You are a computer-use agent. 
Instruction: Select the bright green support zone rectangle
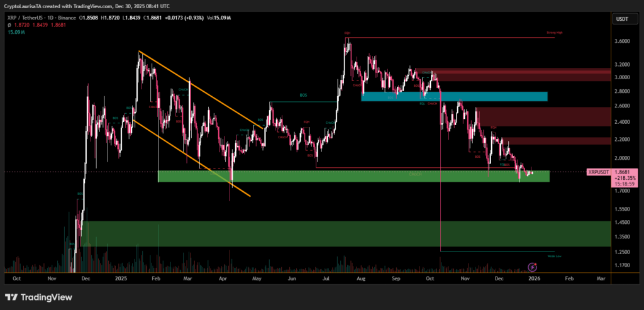coord(352,177)
